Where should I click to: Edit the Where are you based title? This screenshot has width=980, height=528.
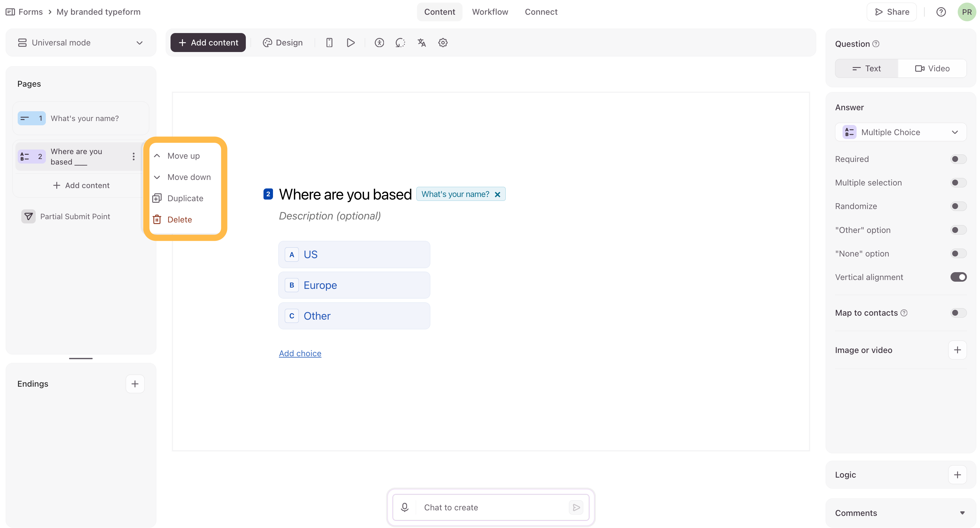[345, 194]
